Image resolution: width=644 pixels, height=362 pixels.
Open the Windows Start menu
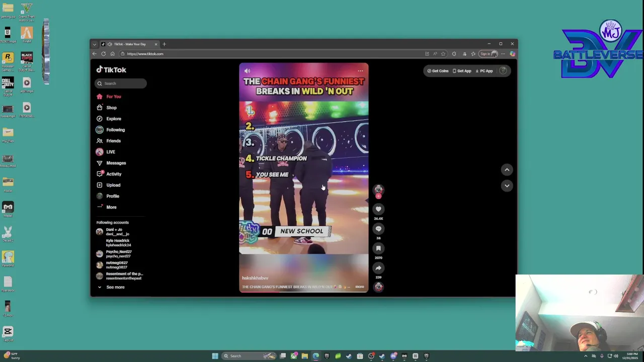(215, 356)
